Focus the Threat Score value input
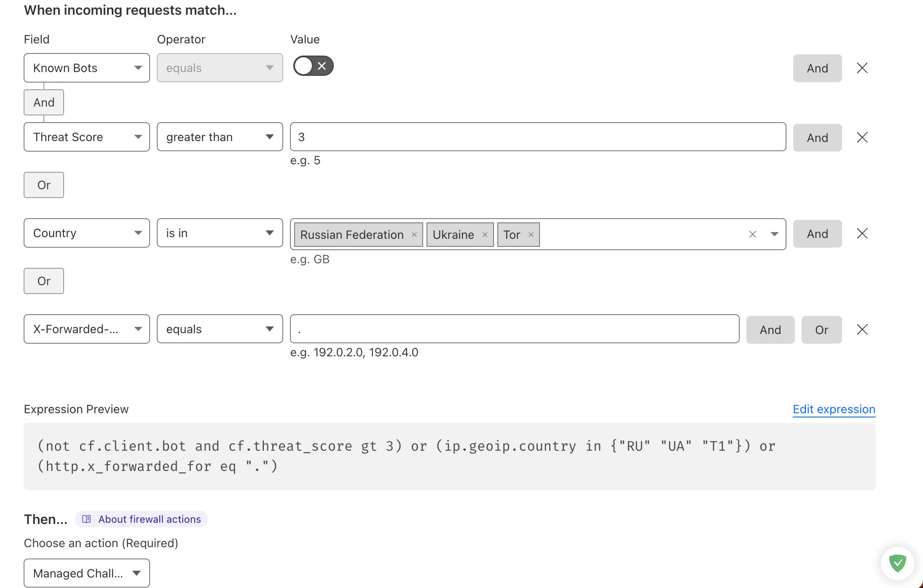The image size is (923, 588). pos(537,137)
